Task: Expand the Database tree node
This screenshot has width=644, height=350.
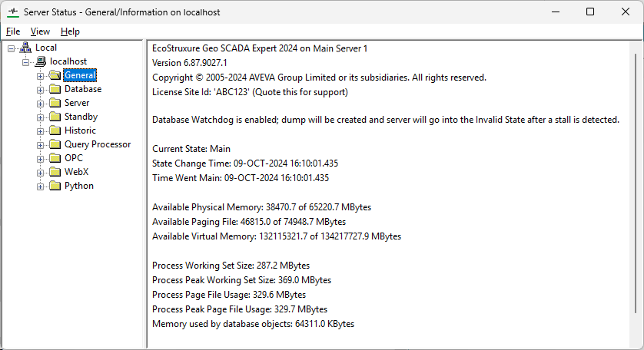Action: click(40, 89)
